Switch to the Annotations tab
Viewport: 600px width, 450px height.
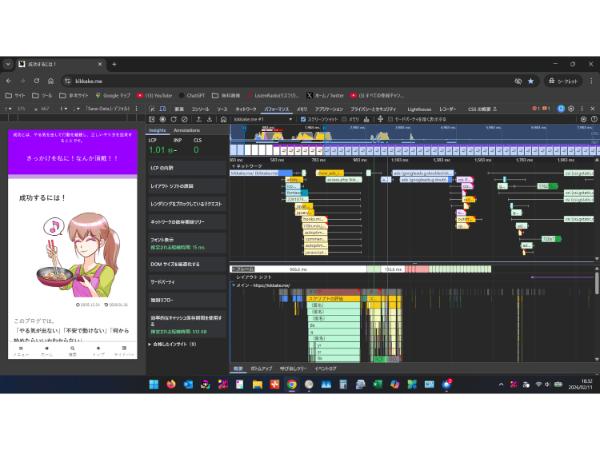pos(187,130)
